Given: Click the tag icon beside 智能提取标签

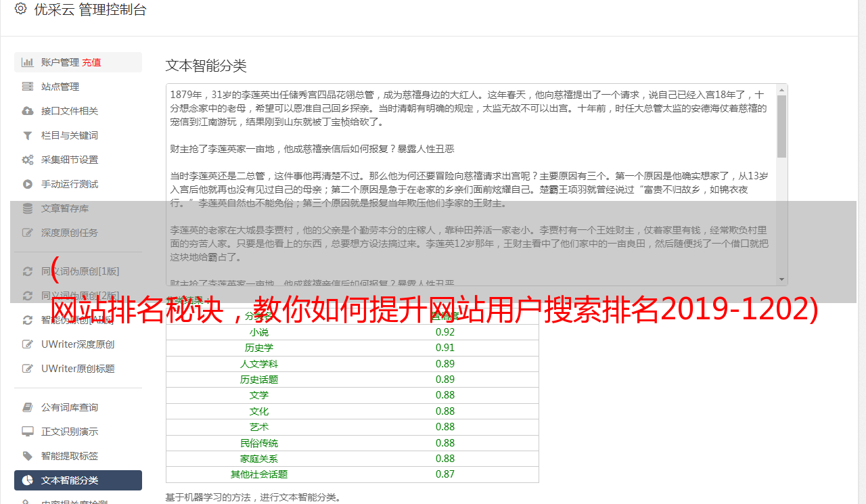Looking at the screenshot, I should click(28, 456).
